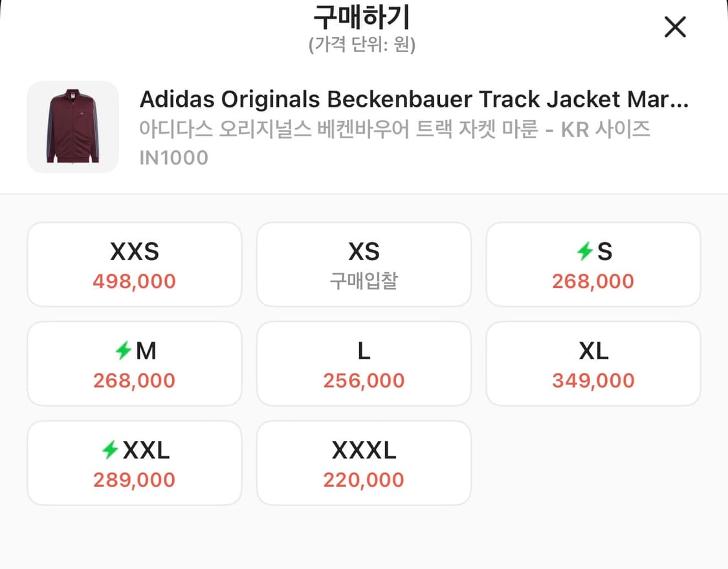Click the lightning icon beside size M
This screenshot has width=728, height=569.
click(123, 351)
